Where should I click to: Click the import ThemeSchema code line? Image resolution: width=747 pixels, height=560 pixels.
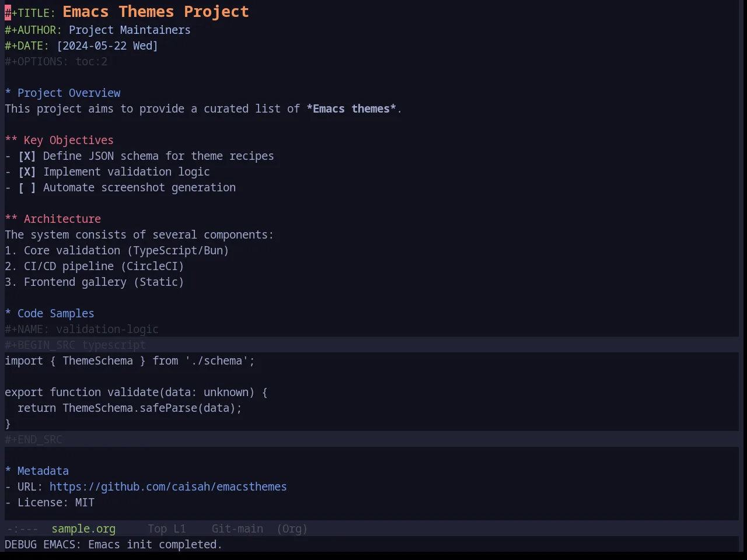130,361
